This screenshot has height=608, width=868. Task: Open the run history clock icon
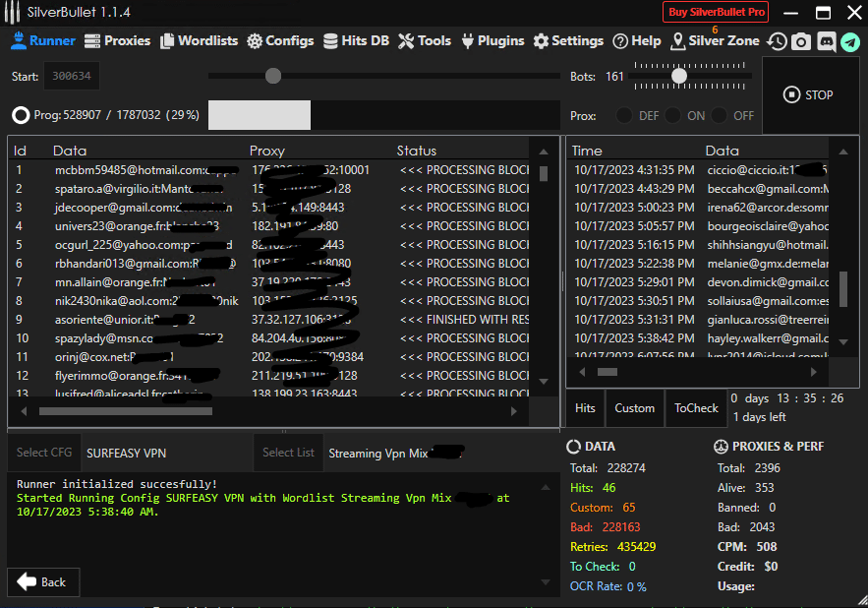[x=777, y=41]
